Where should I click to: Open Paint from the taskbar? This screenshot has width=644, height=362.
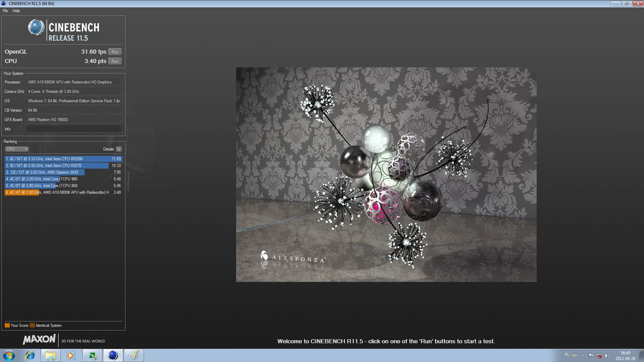pyautogui.click(x=133, y=355)
